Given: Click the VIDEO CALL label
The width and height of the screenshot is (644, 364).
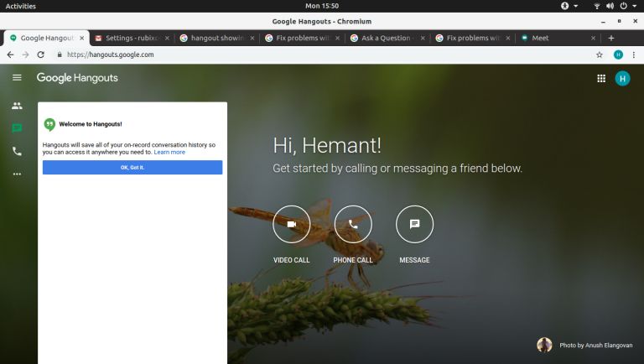Looking at the screenshot, I should (292, 260).
